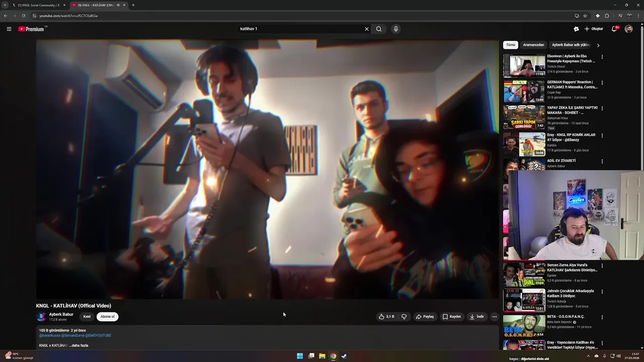
Task: Open YAPAY ZEKA İLE ŞARKI YAPTIK video
Action: [573, 110]
